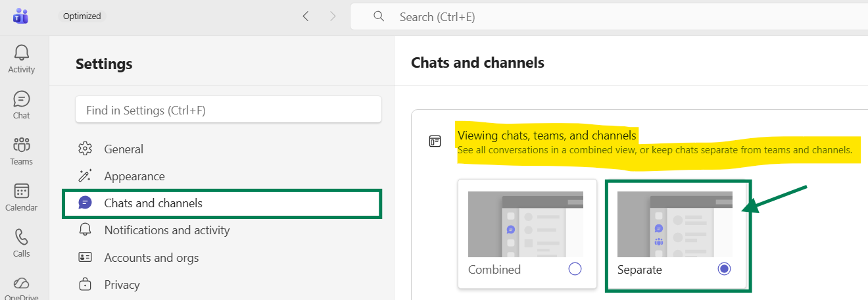Open the Calendar icon
The width and height of the screenshot is (868, 300).
[x=22, y=191]
